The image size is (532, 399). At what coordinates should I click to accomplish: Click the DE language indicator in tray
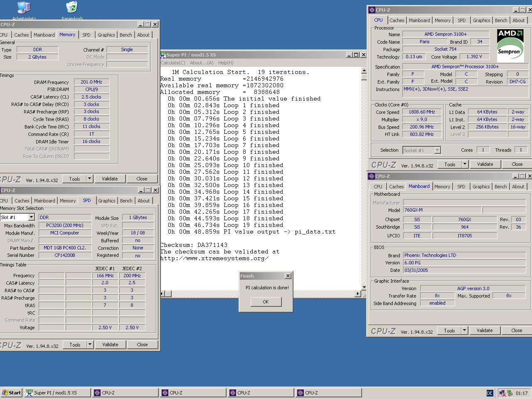coord(490,393)
